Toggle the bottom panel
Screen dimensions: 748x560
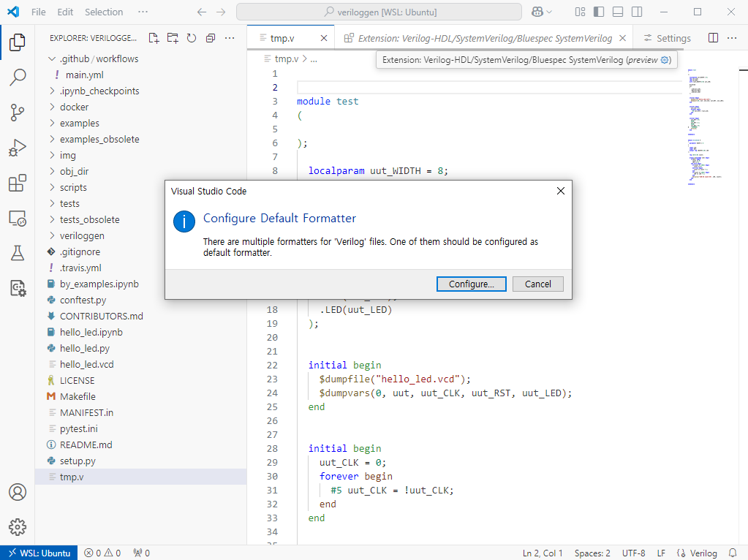coord(618,12)
